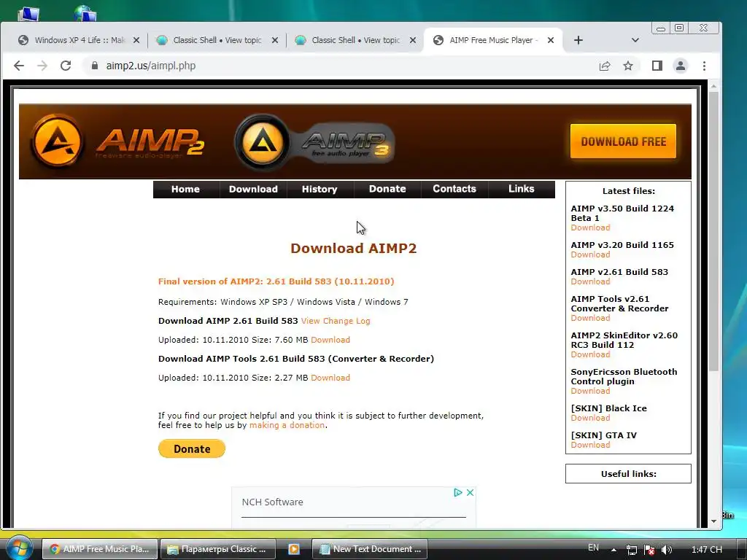This screenshot has width=747, height=560.
Task: Click the making a donation link
Action: pos(287,425)
